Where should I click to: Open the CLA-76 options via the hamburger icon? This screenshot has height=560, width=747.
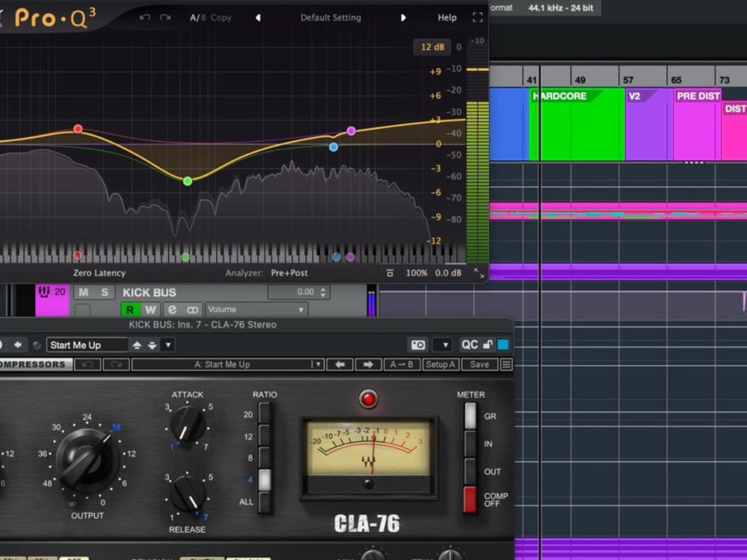505,364
